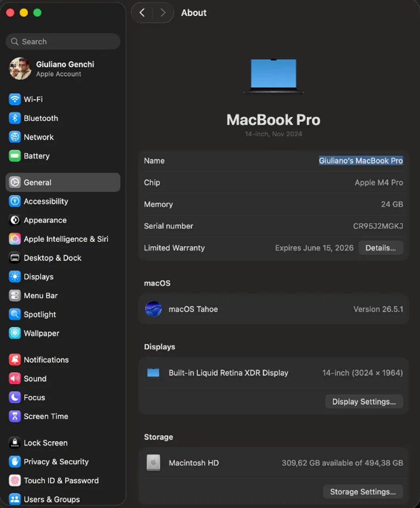Image resolution: width=420 pixels, height=508 pixels.
Task: Select the Sound label in the sidebar
Action: click(x=35, y=379)
